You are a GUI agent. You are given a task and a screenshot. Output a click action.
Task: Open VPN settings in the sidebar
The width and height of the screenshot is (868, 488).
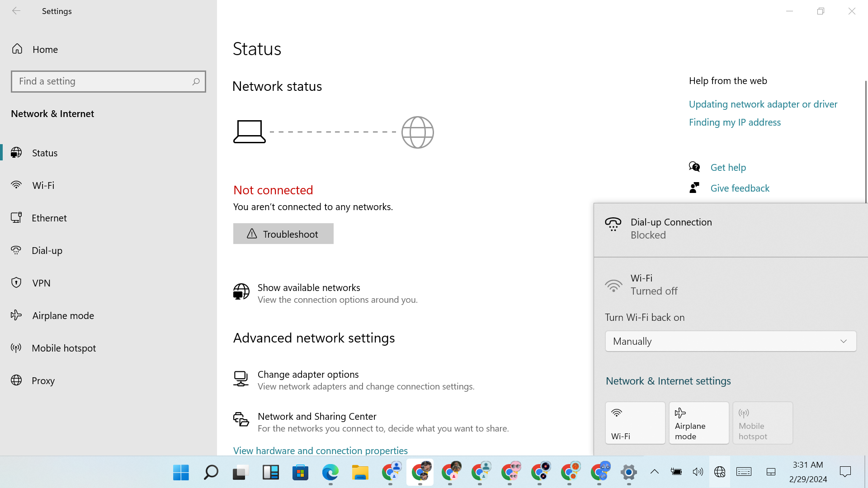[41, 283]
